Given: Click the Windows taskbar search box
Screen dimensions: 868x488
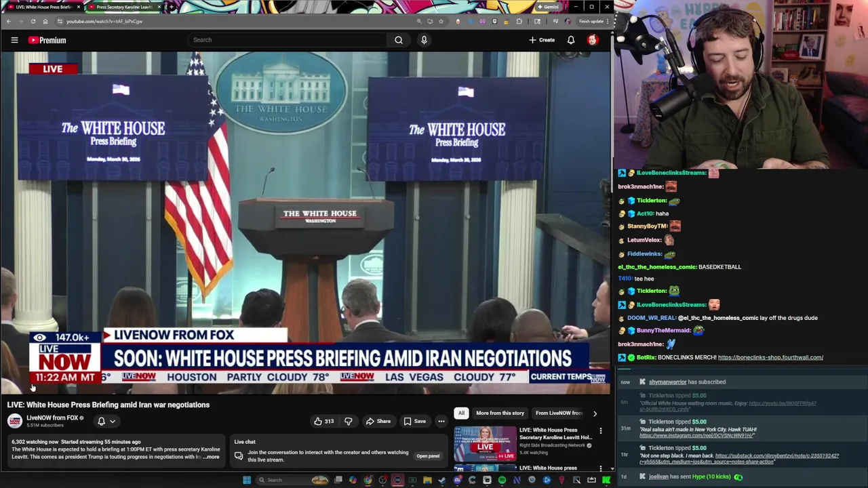Looking at the screenshot, I should (292, 480).
